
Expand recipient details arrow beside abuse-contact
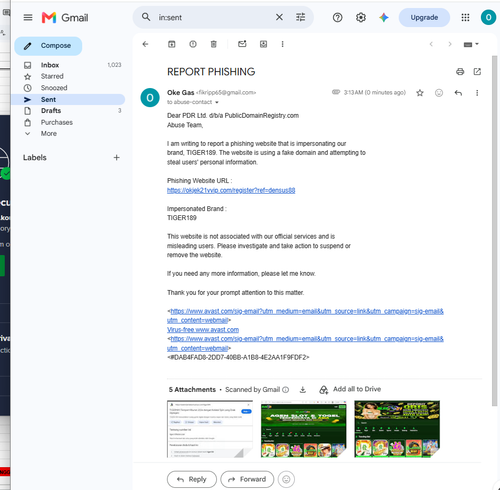[x=217, y=102]
